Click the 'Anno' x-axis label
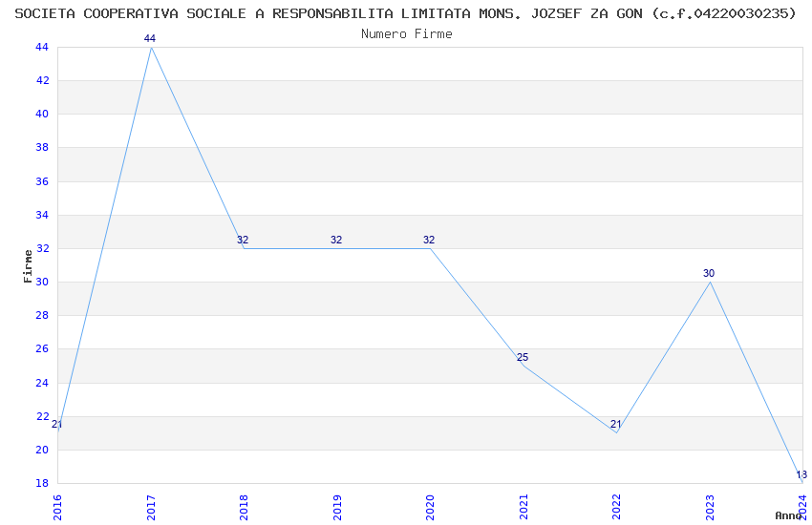 tap(788, 515)
